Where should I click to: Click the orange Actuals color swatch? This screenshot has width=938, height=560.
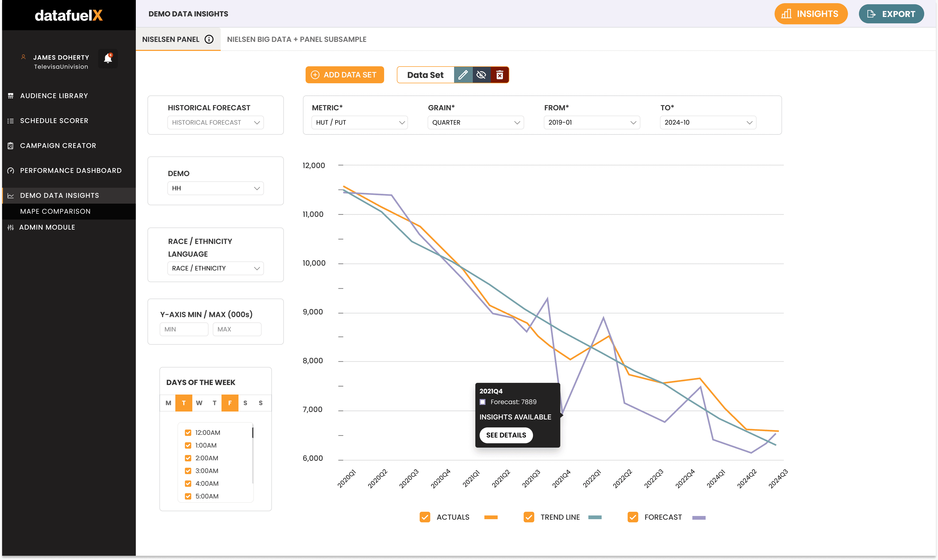coord(491,517)
